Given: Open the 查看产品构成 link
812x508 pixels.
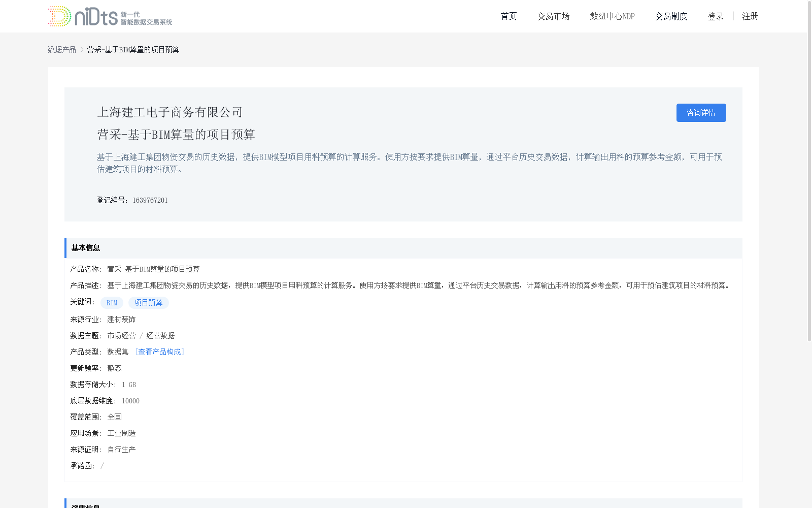Looking at the screenshot, I should point(159,352).
